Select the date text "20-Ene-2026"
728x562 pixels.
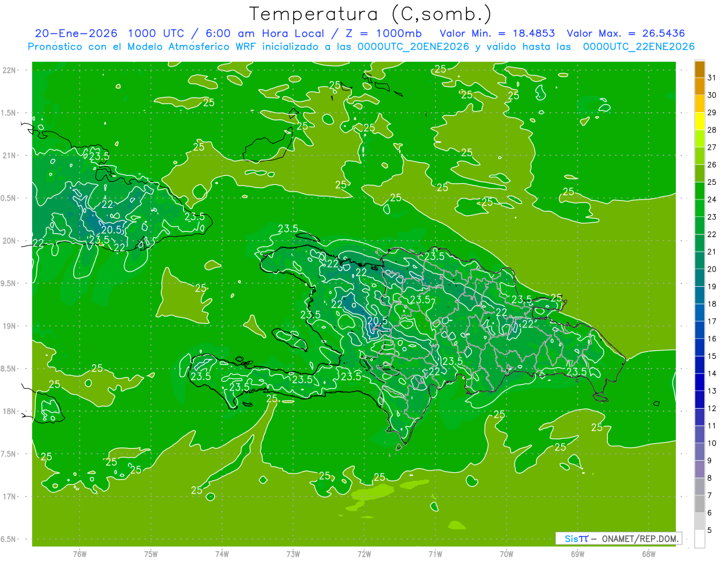click(x=76, y=33)
